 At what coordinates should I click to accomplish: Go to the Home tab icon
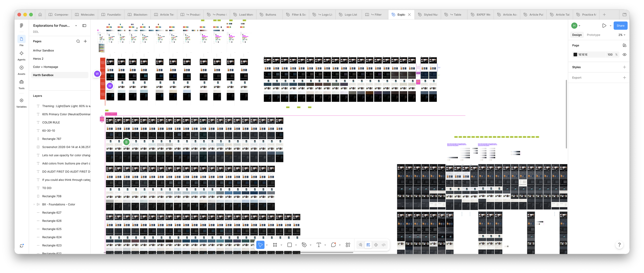pos(40,15)
